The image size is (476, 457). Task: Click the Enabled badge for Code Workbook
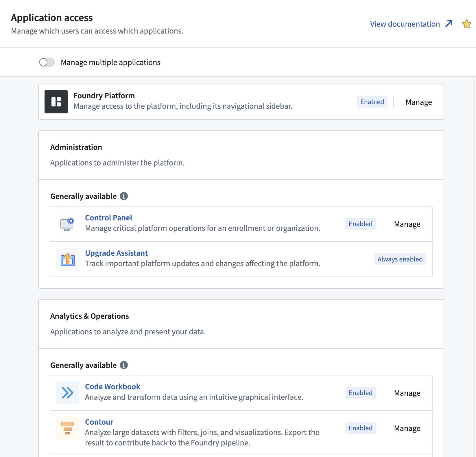click(361, 393)
